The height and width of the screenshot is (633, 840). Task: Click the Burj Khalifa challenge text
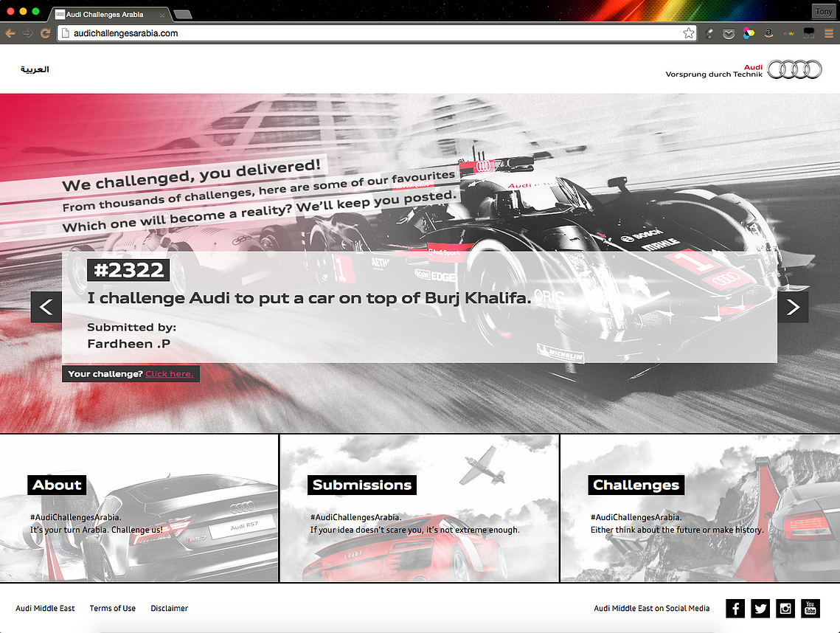309,298
